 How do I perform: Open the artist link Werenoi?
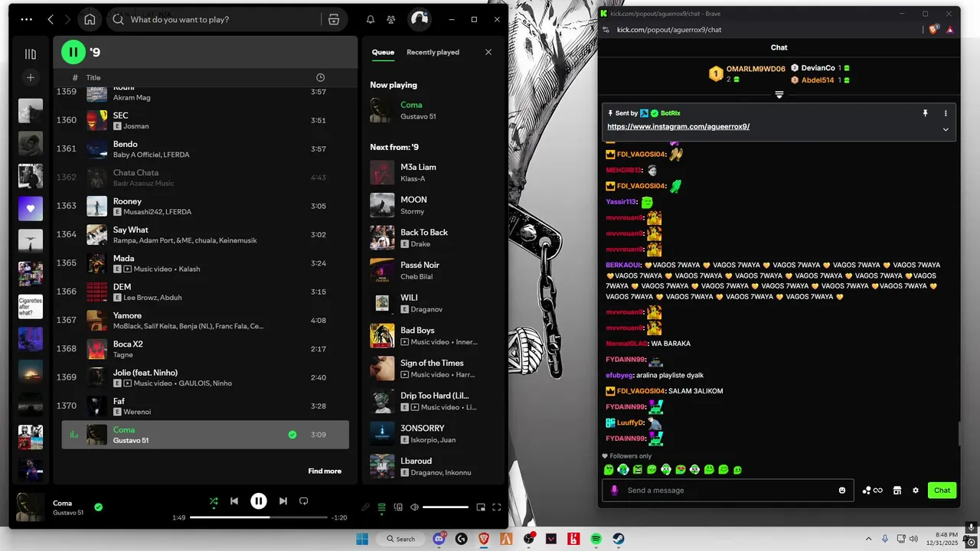point(137,412)
